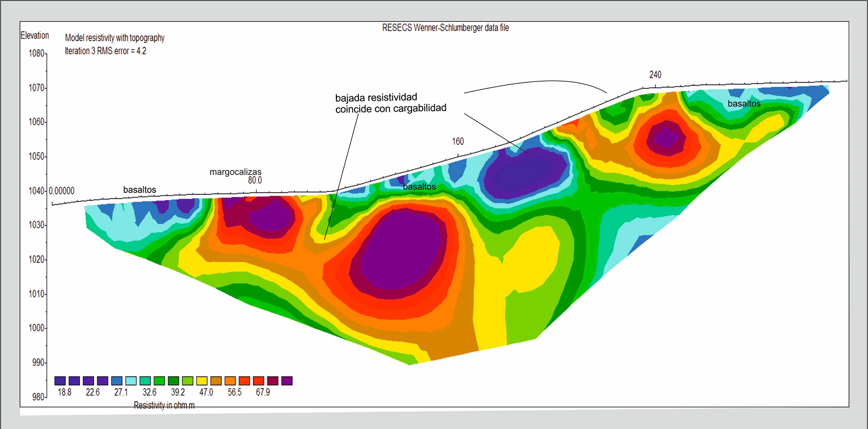Pick the lime green legend swatch
Image resolution: width=868 pixels, height=429 pixels.
pos(187,381)
